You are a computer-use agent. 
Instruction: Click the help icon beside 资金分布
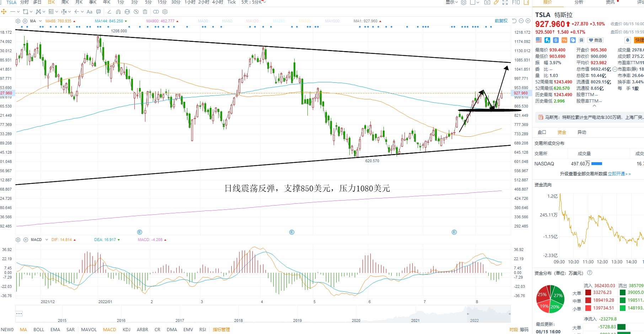coord(590,273)
